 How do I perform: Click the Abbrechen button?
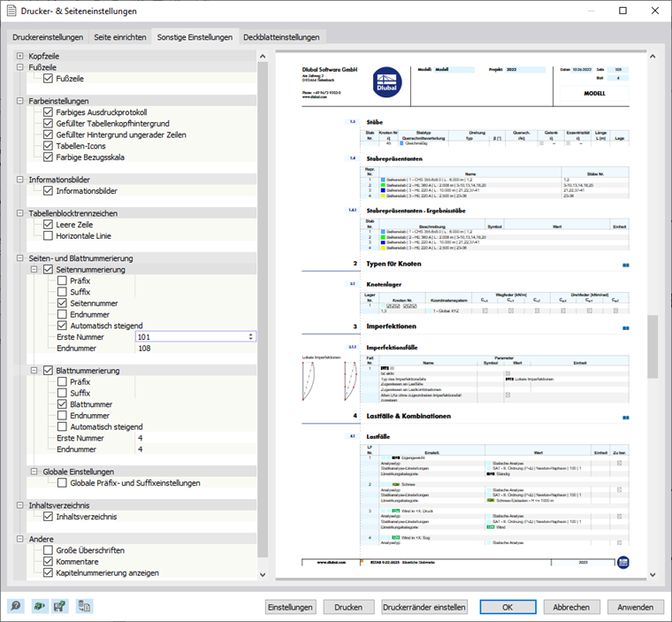tap(571, 607)
